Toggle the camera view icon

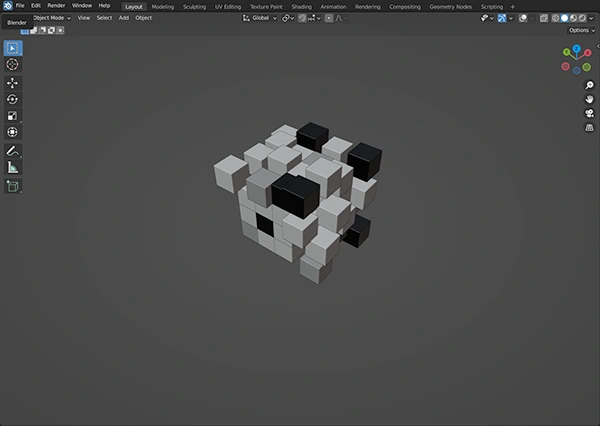click(590, 113)
